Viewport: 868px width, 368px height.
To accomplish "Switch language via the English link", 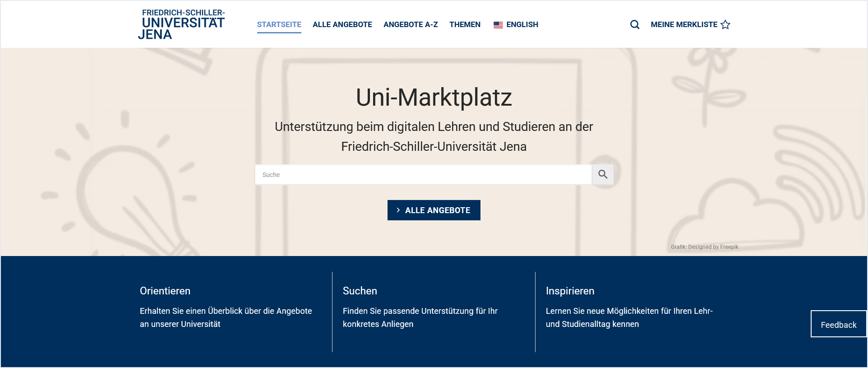I will point(522,24).
